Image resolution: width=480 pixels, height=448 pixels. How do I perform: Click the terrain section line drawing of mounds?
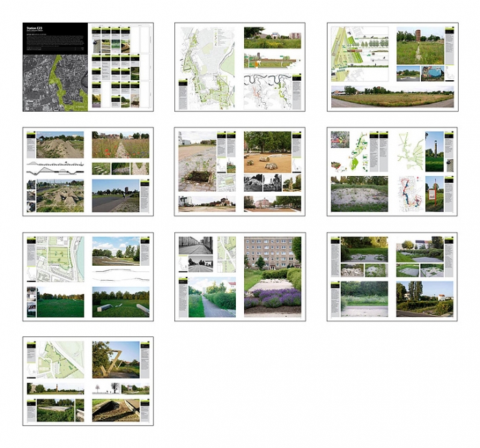coord(56,169)
